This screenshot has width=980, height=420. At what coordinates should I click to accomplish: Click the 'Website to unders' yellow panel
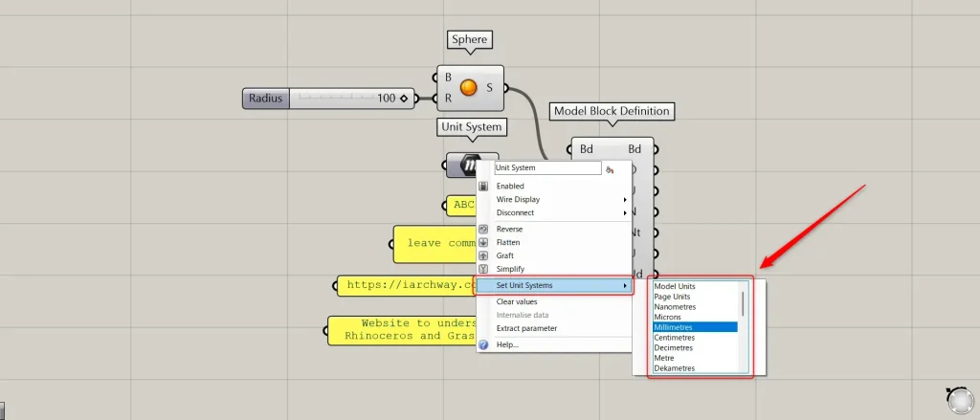(404, 329)
